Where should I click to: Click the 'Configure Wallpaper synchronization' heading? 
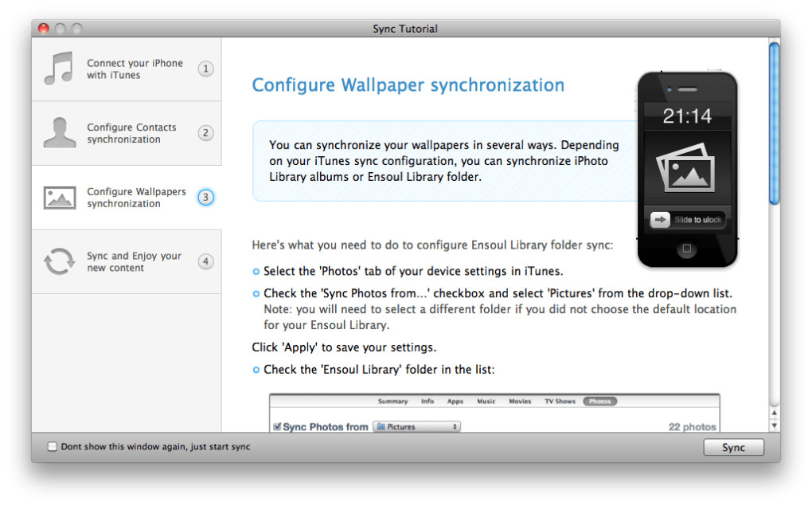tap(408, 85)
